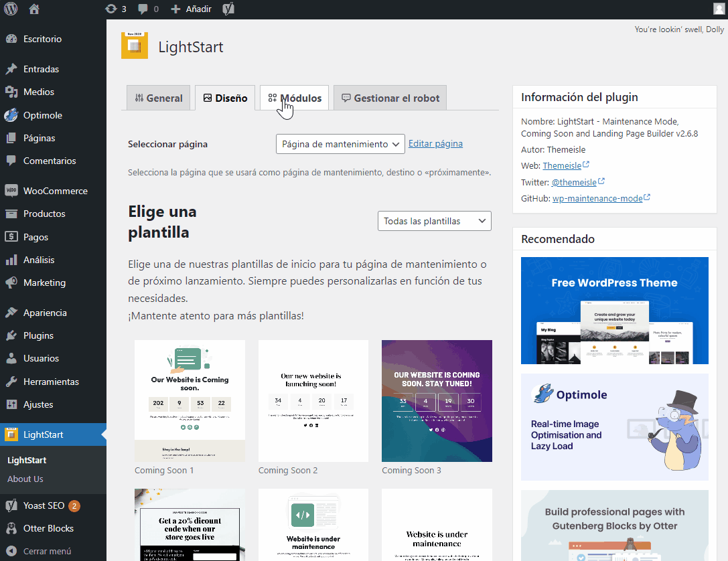Click the LightStart plugin logo in the header
This screenshot has width=728, height=561.
coord(135,46)
